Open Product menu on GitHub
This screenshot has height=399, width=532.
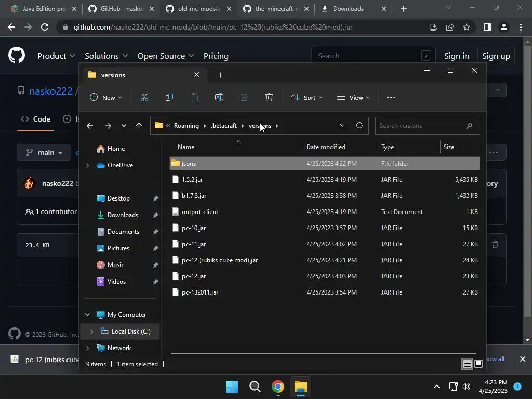pyautogui.click(x=56, y=56)
